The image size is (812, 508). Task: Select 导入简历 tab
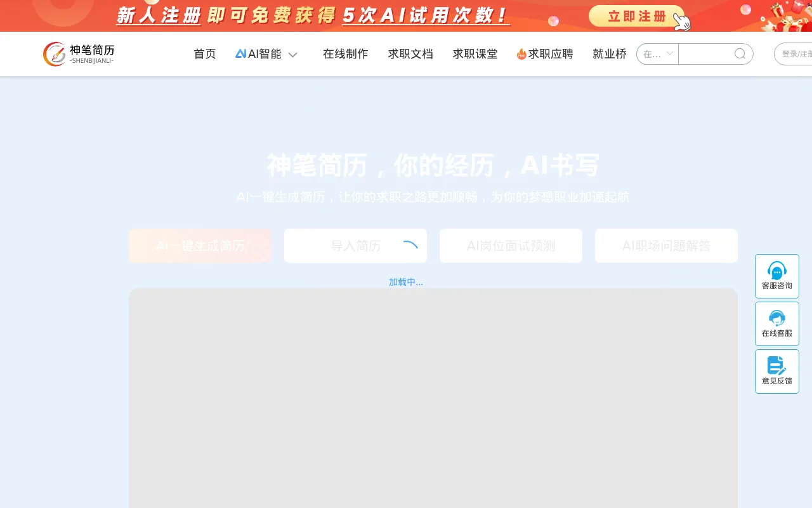[355, 246]
